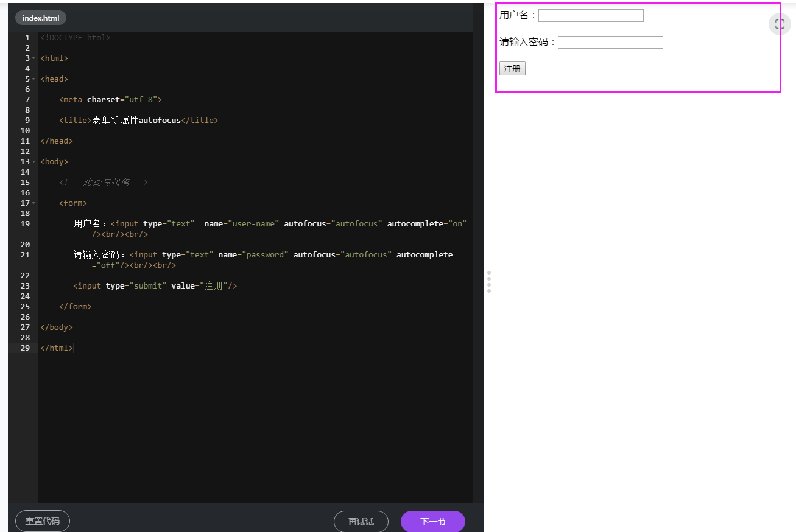
Task: Click the 请输入密码 label in preview
Action: [x=527, y=42]
